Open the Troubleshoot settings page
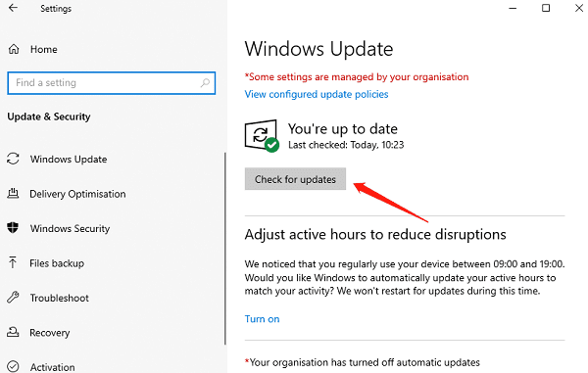 (59, 298)
